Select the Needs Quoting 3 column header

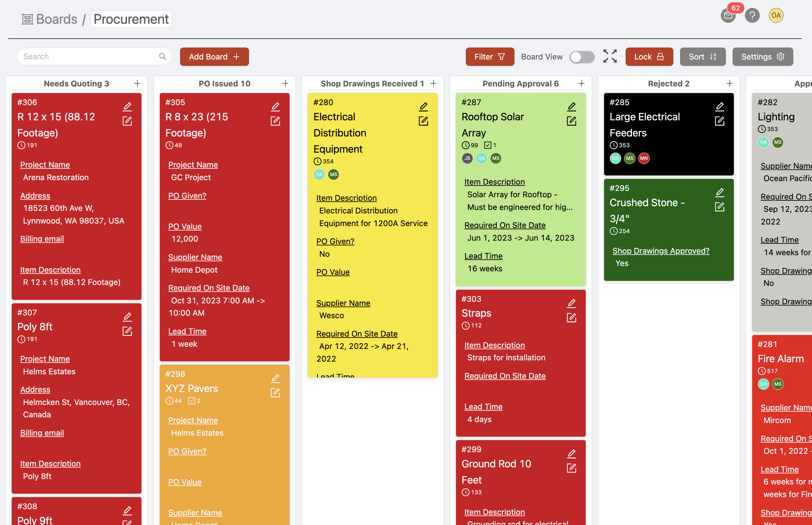pos(76,84)
